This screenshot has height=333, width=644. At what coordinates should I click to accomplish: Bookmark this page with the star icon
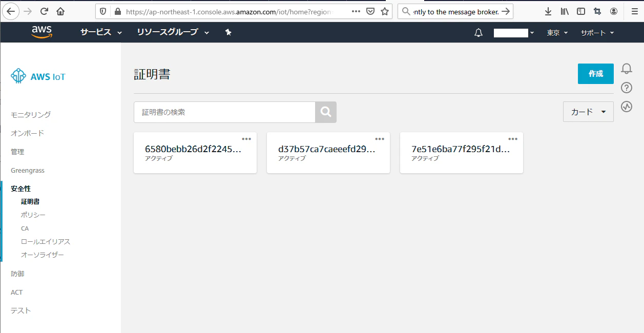pos(385,11)
